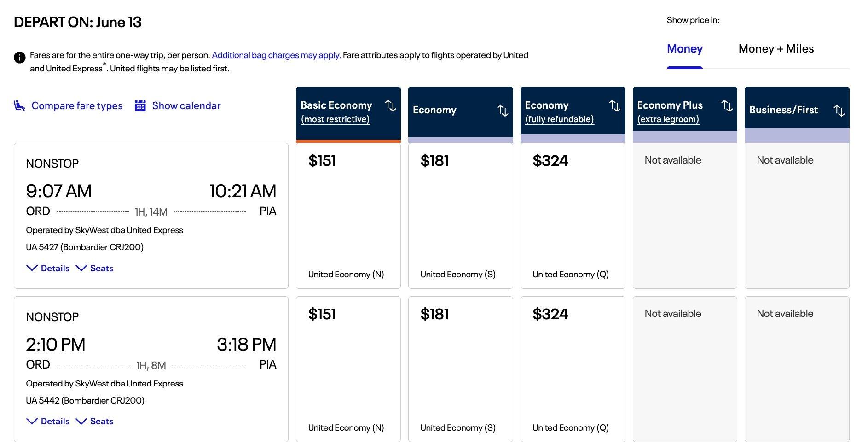Select $181 Economy fare for UA 5442
Viewport: 868px width, 445px height.
tap(460, 369)
